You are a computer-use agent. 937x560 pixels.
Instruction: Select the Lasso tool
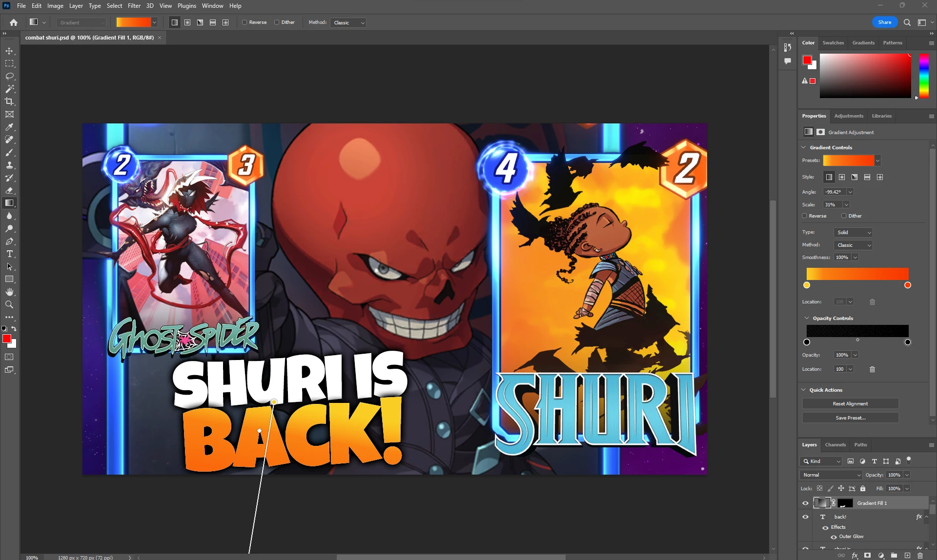(x=9, y=76)
